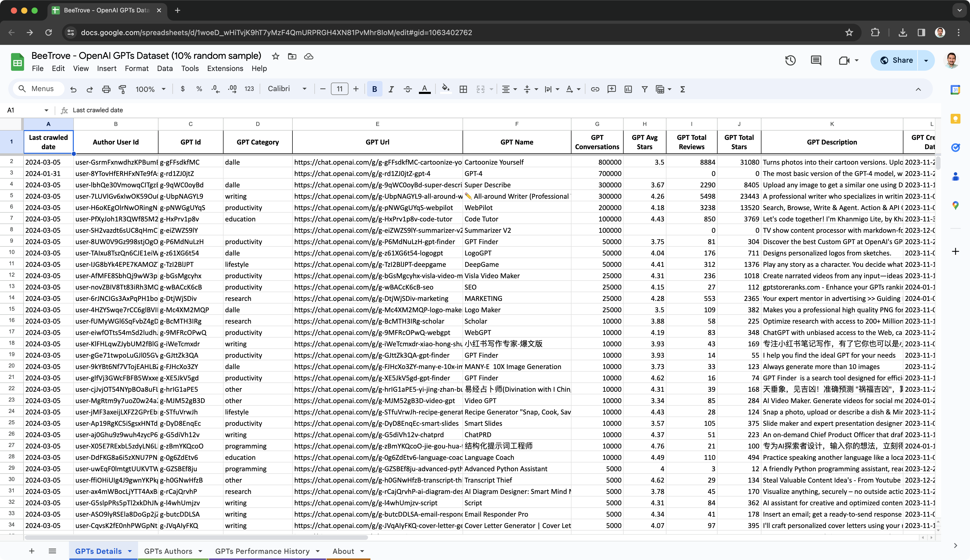Toggle the Chrome side panel
Screen dimensions: 970x560
[x=921, y=32]
